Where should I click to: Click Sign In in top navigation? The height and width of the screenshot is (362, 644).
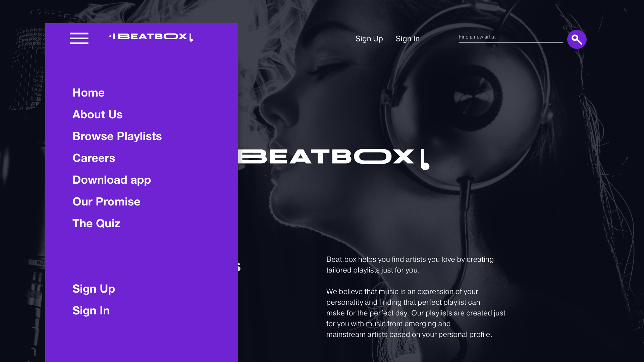[x=408, y=39]
